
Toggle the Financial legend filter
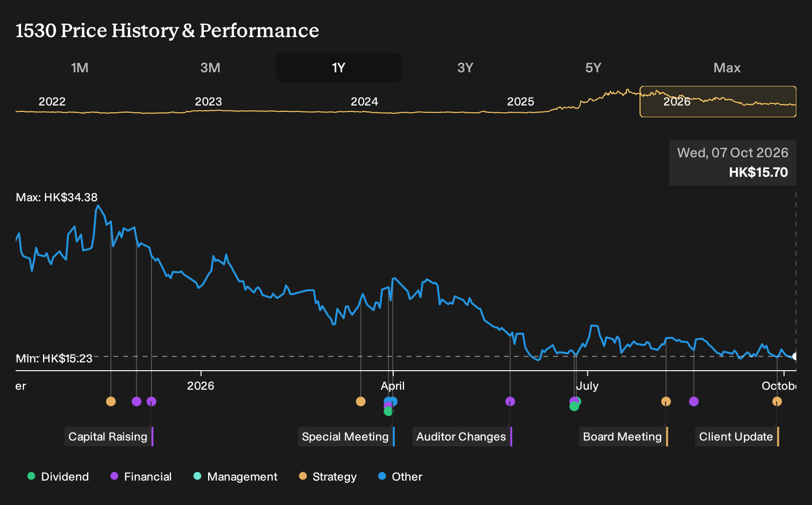tap(141, 477)
